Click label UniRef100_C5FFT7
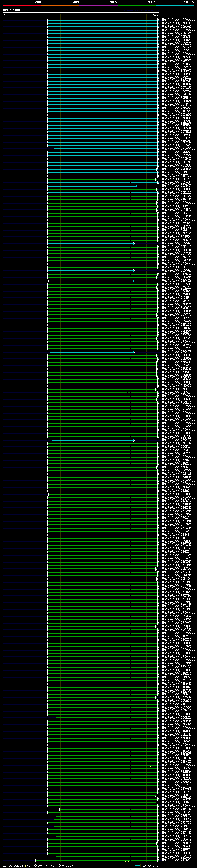Image resolution: width=197 pixels, height=868 pixels. click(177, 389)
